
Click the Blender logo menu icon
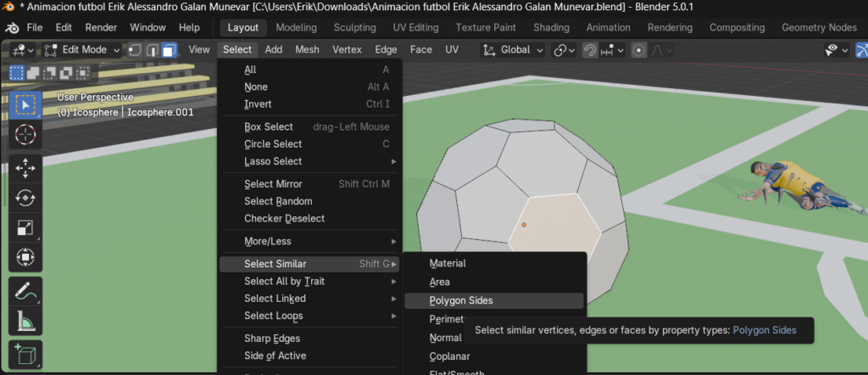[x=11, y=28]
